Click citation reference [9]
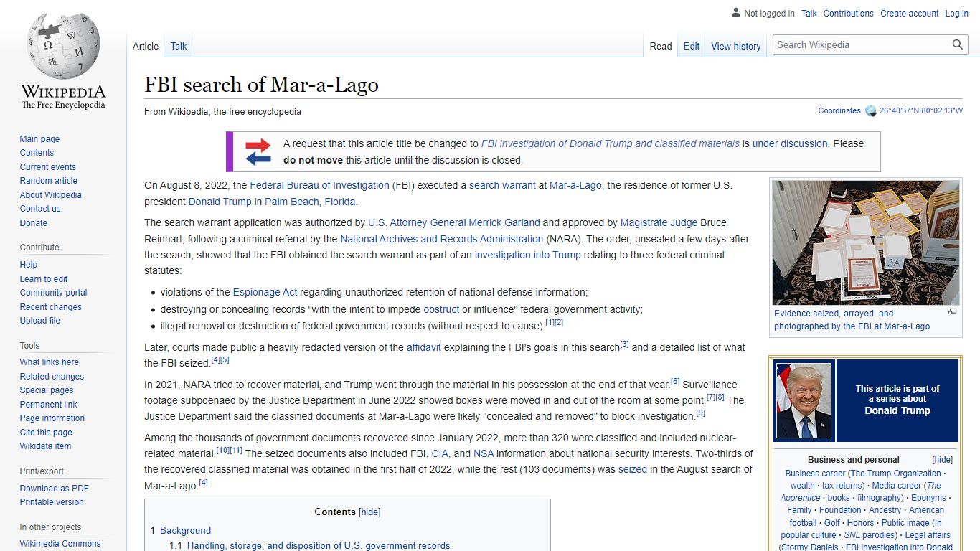This screenshot has width=980, height=551. [700, 413]
